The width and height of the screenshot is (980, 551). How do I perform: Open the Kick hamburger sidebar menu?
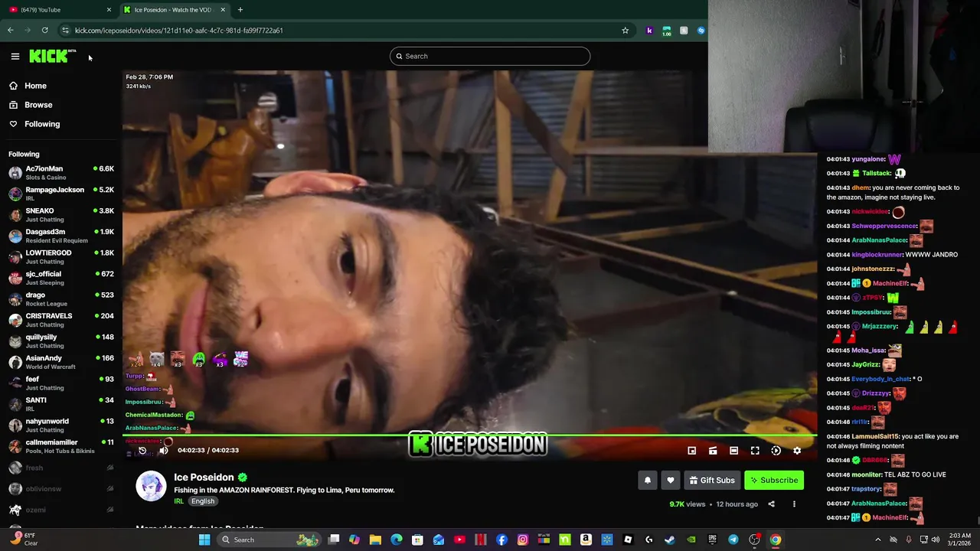coord(15,56)
